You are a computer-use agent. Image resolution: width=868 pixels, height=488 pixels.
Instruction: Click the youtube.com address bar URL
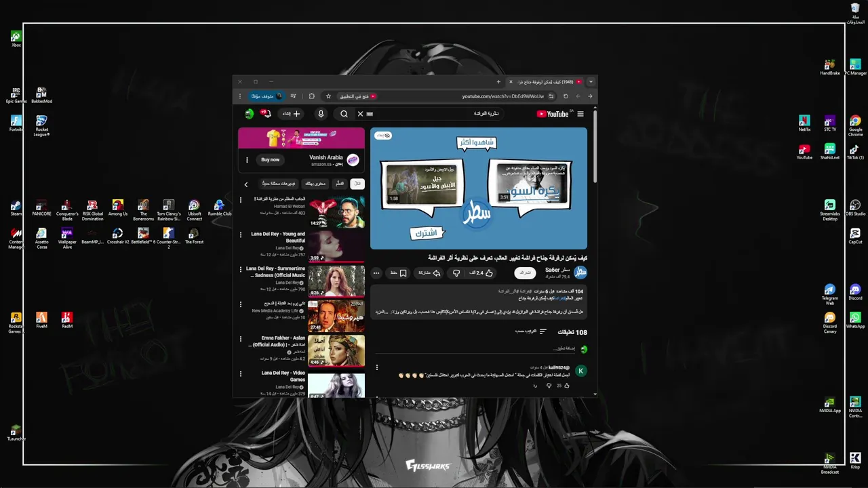pos(503,96)
